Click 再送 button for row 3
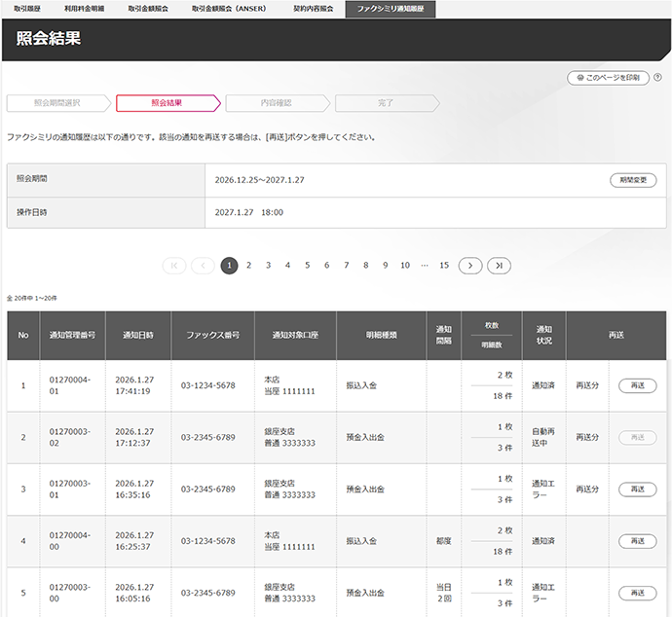The height and width of the screenshot is (617, 672). (x=637, y=490)
